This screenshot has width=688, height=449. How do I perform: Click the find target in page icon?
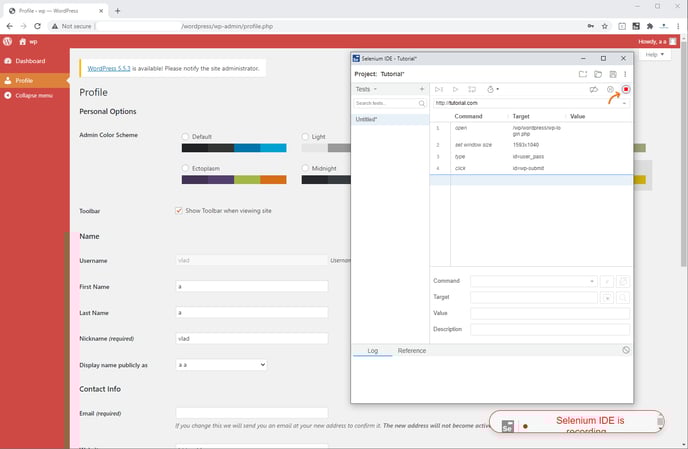(623, 298)
